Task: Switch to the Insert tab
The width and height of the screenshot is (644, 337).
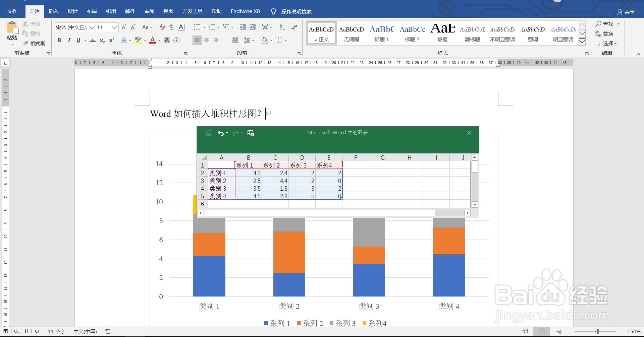Action: [54, 11]
